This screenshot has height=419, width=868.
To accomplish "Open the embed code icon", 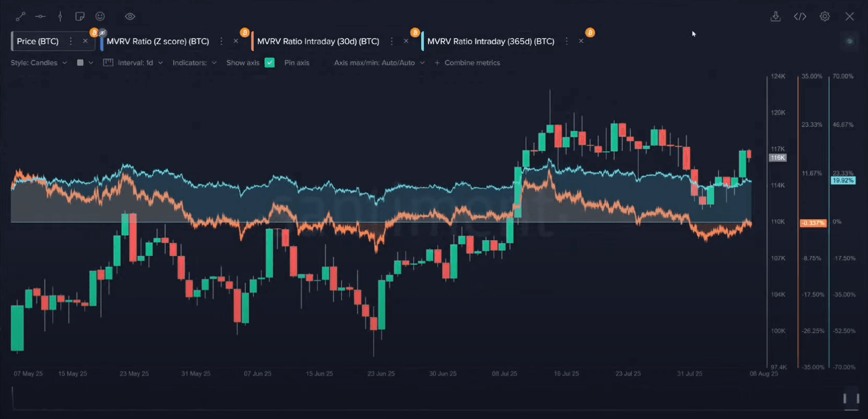I will click(x=800, y=16).
